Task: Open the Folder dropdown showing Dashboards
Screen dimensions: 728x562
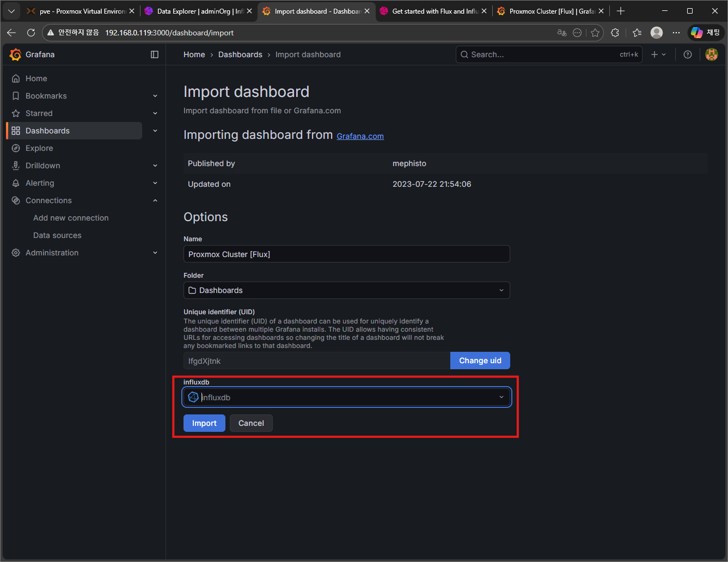Action: (347, 290)
